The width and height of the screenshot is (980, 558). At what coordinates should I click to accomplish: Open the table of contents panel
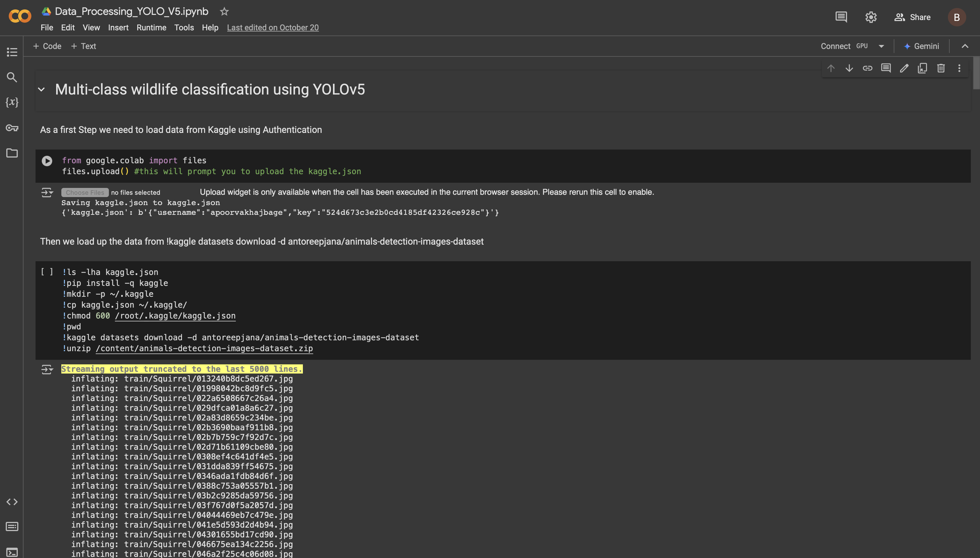pos(12,52)
